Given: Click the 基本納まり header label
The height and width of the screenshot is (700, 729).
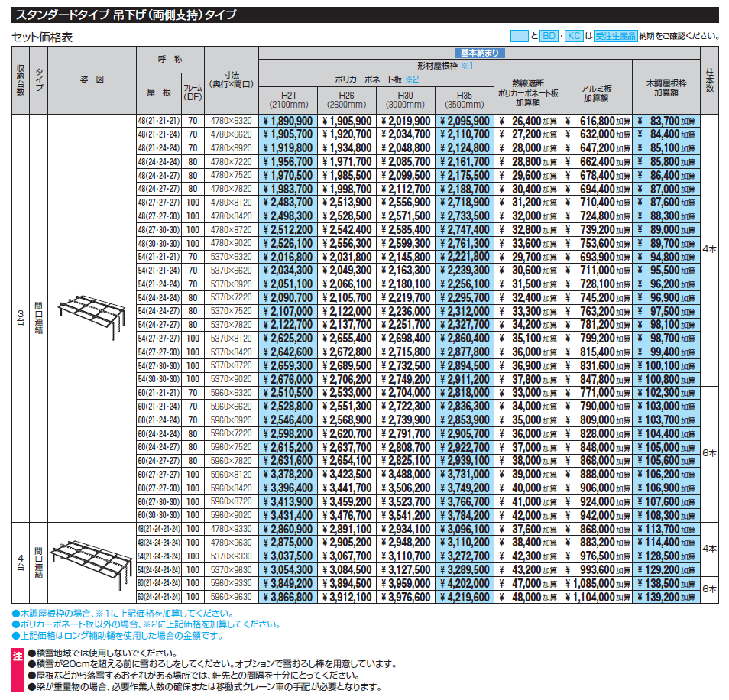Looking at the screenshot, I should point(479,53).
